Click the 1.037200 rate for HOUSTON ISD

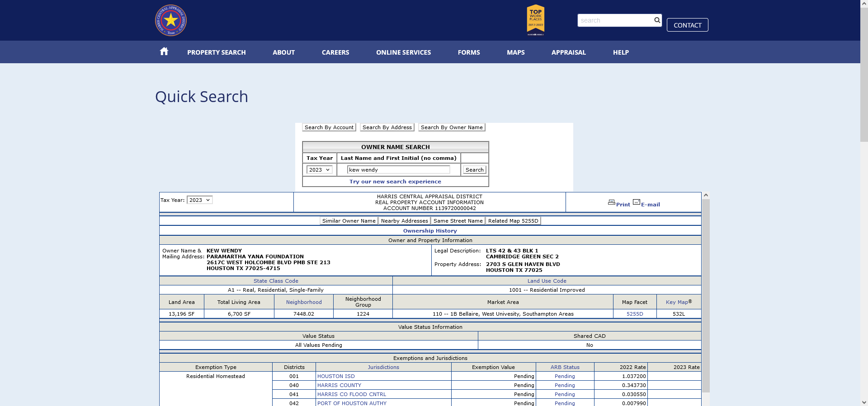[x=634, y=376]
